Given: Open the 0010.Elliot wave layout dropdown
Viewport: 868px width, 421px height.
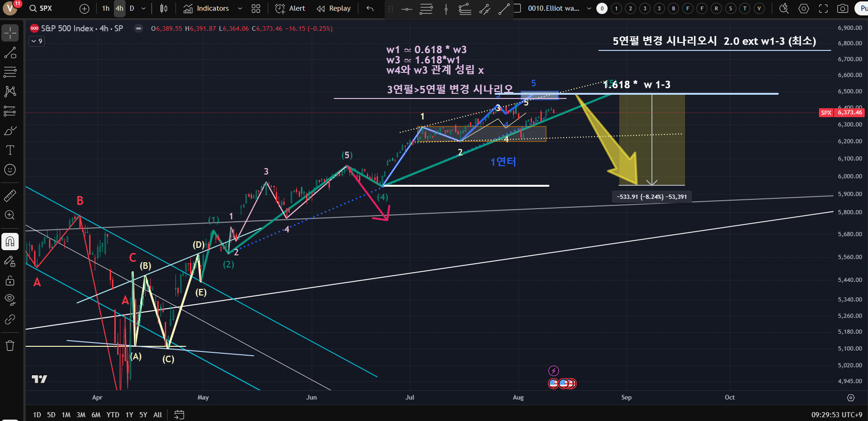Looking at the screenshot, I should [x=588, y=8].
